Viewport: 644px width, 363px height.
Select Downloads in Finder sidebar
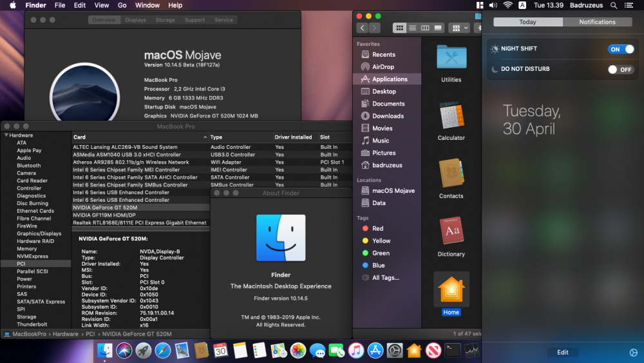click(x=387, y=116)
